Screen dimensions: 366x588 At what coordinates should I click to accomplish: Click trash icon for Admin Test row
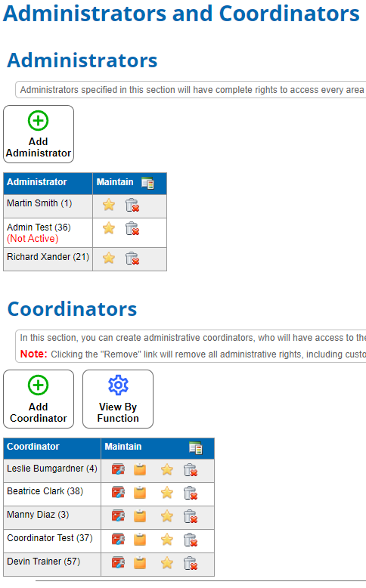(x=132, y=228)
